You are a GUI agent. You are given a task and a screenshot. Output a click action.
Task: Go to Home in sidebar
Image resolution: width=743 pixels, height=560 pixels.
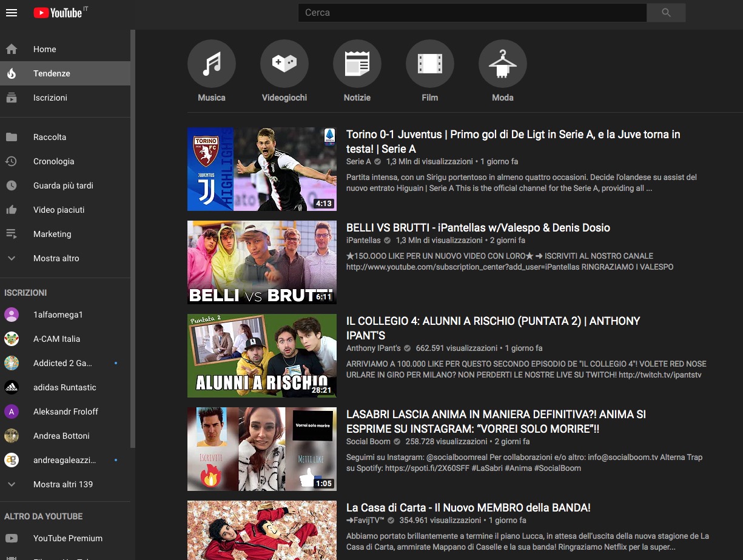(x=44, y=49)
